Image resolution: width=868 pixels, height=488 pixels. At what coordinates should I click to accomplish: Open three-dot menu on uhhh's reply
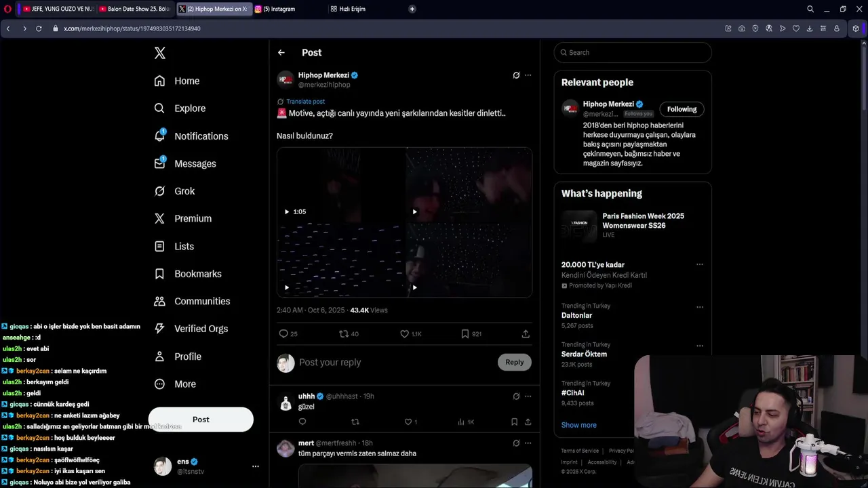528,396
